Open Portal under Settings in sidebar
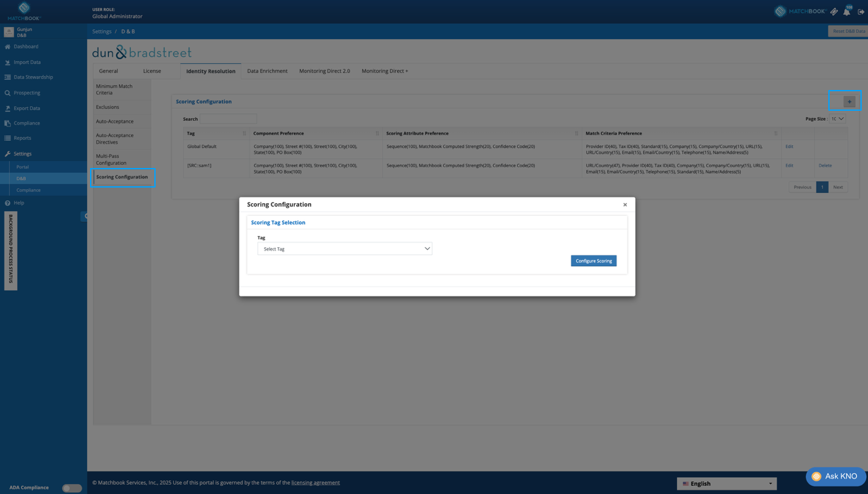The image size is (868, 494). (x=23, y=167)
